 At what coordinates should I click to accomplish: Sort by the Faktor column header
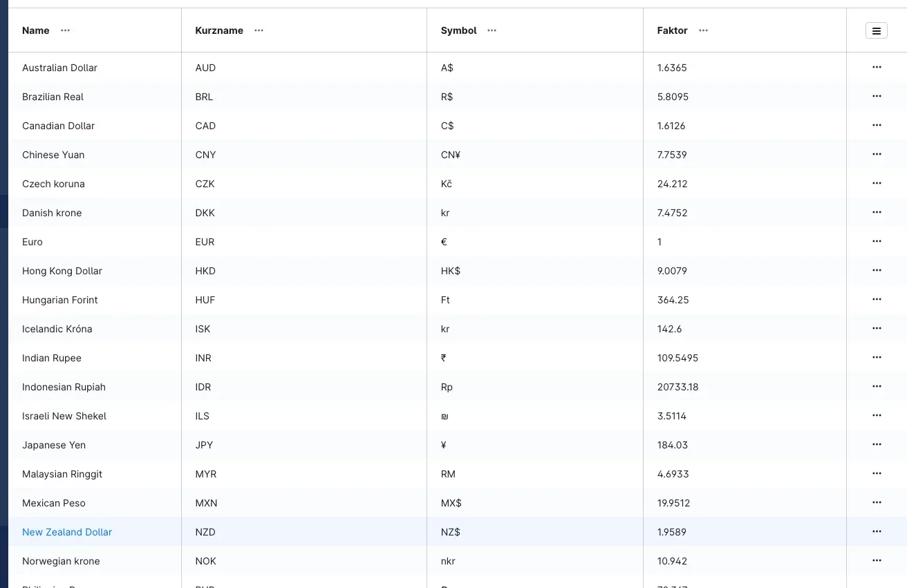click(x=672, y=30)
